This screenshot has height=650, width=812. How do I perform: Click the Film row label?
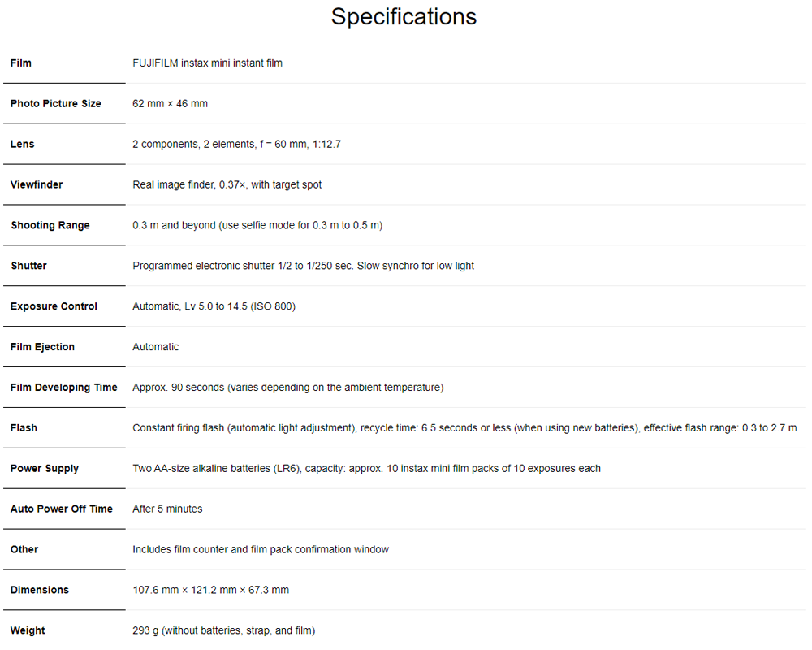point(21,63)
